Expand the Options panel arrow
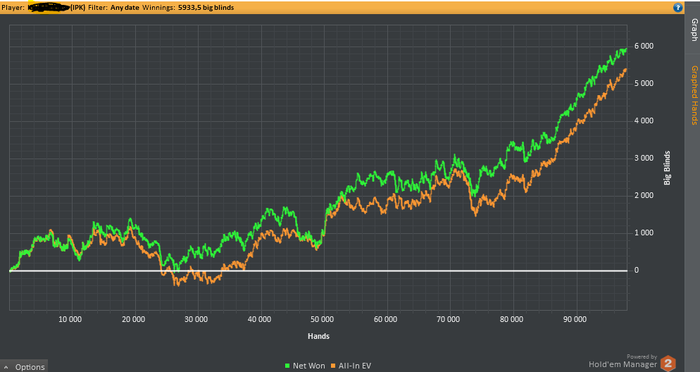Screen dimensions: 700x372 6,367
